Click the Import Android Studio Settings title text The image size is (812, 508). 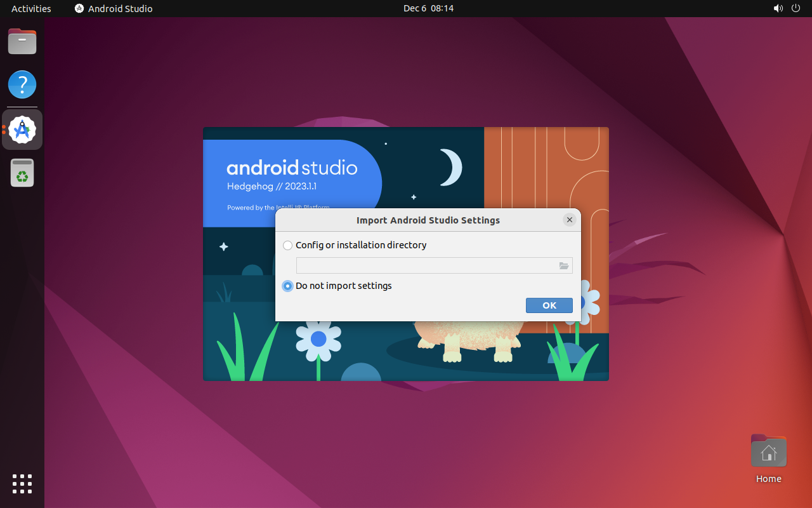(428, 220)
